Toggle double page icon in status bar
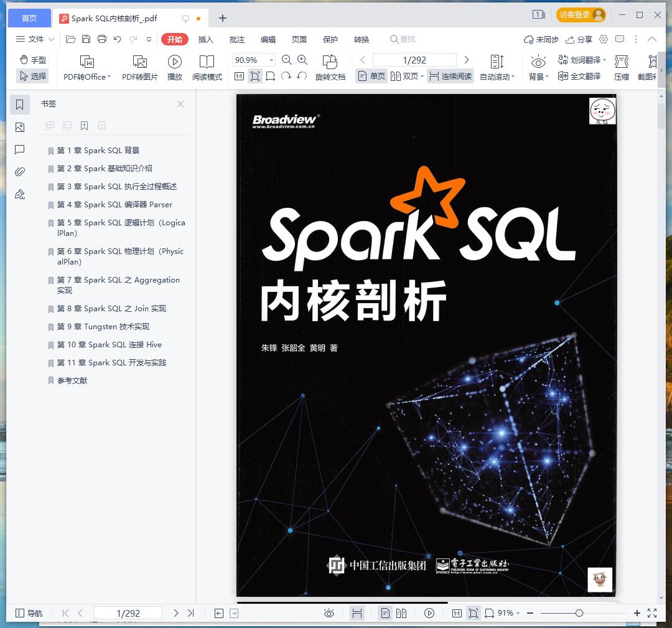672x628 pixels. [x=401, y=613]
